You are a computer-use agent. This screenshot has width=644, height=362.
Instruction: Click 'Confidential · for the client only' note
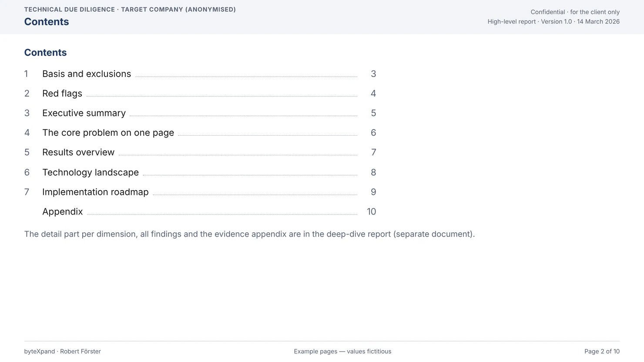coord(575,12)
